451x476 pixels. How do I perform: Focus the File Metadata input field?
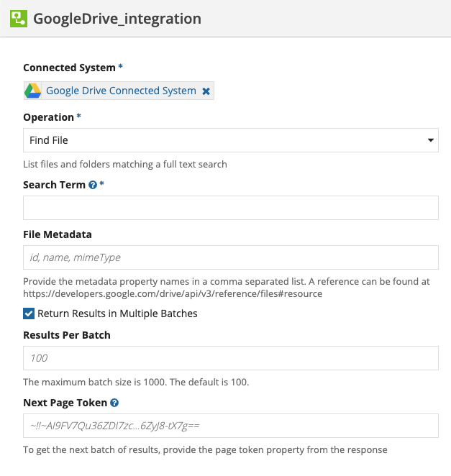click(x=231, y=257)
